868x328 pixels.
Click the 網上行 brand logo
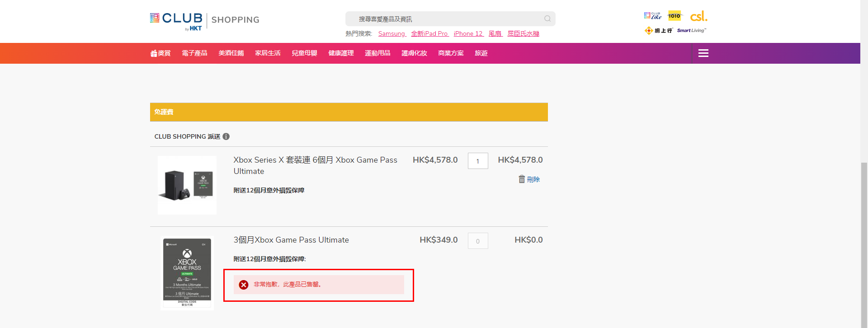coord(659,30)
